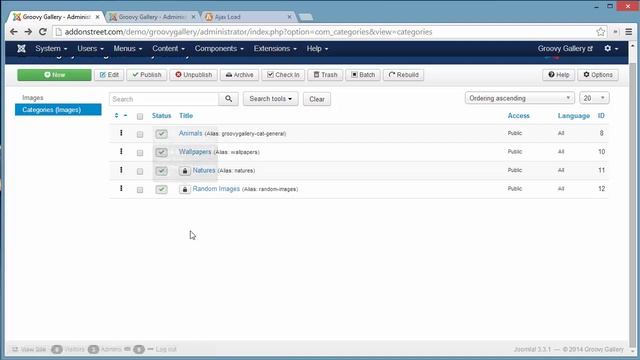Click the search magnifier button
This screenshot has width=640, height=360.
229,99
